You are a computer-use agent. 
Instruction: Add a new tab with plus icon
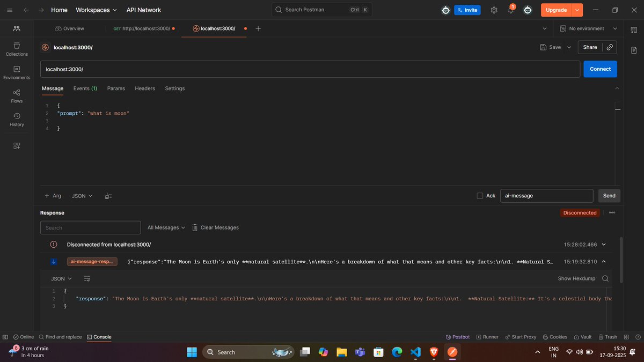point(258,28)
